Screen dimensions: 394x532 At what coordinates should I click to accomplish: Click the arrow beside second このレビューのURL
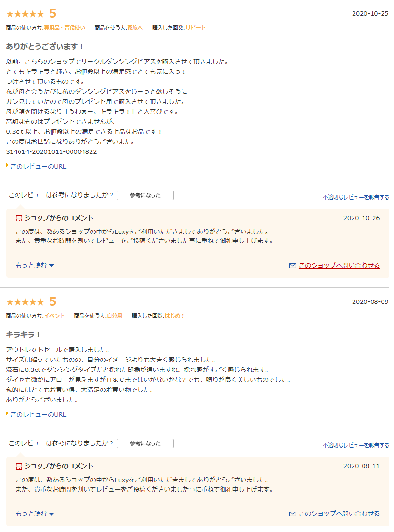[x=7, y=413]
